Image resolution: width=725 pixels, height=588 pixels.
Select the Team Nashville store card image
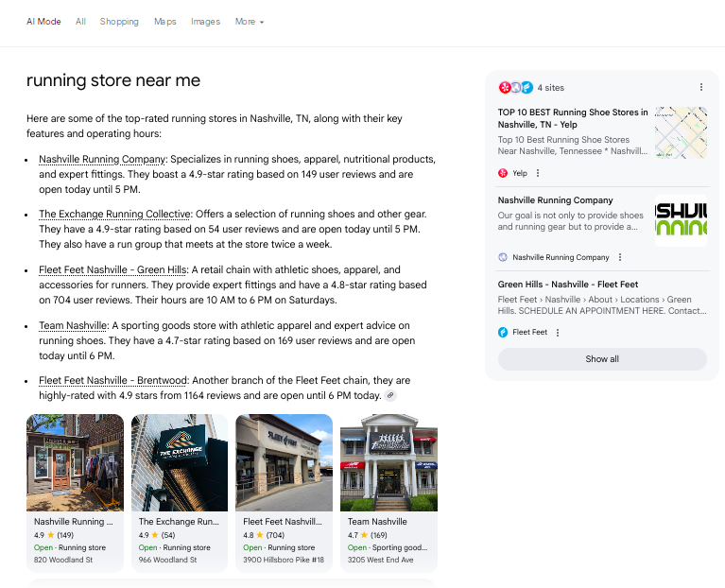[388, 462]
